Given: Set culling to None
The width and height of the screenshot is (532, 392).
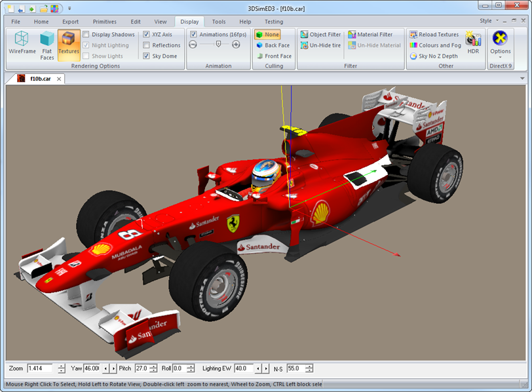Looking at the screenshot, I should pos(268,34).
